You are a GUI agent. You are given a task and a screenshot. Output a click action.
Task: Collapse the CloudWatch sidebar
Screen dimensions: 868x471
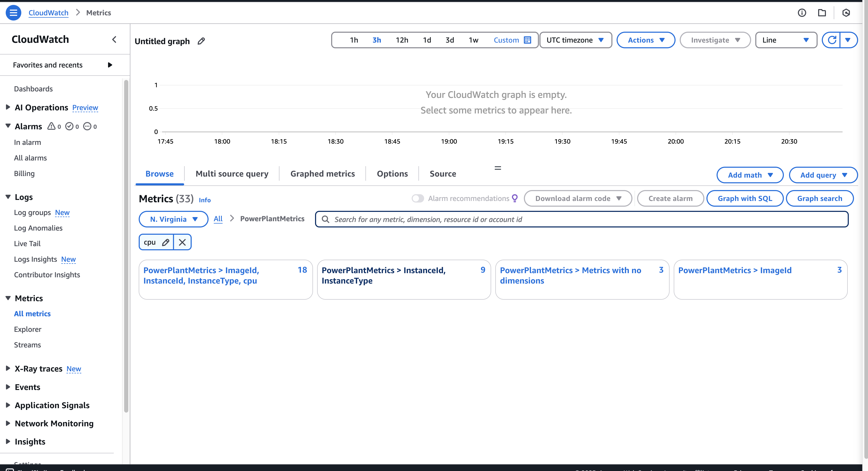coord(114,39)
